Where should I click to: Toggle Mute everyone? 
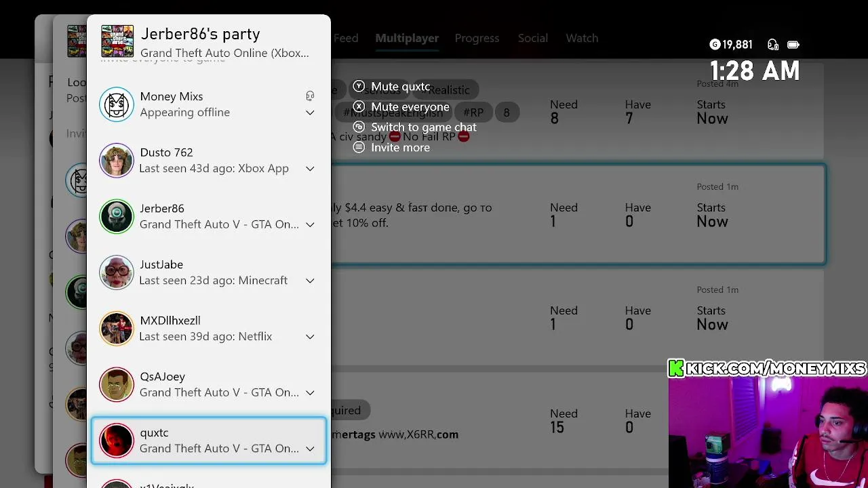[410, 107]
